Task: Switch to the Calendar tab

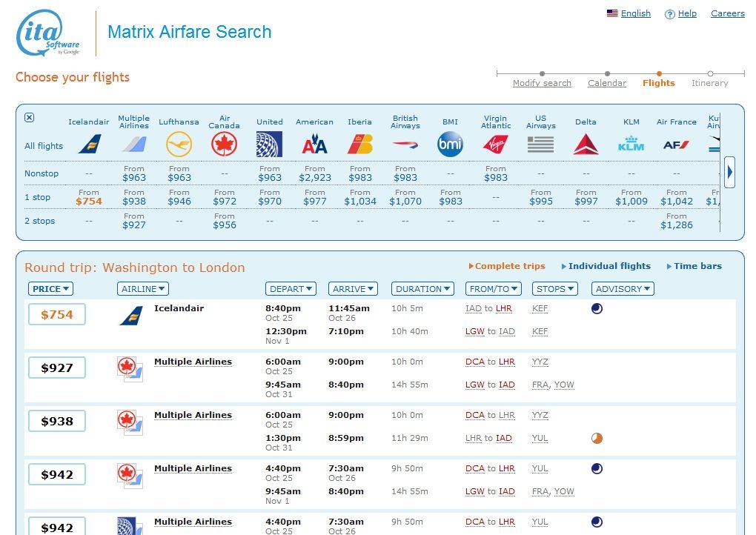Action: 606,83
